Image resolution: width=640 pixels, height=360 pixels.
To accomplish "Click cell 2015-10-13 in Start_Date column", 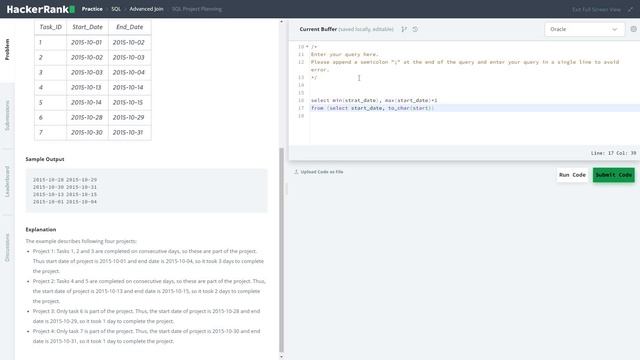I will pyautogui.click(x=86, y=87).
